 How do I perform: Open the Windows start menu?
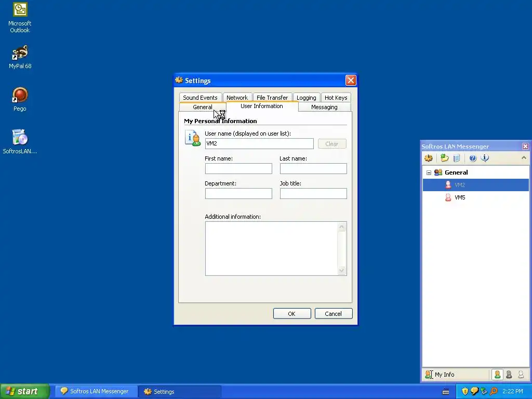(24, 391)
